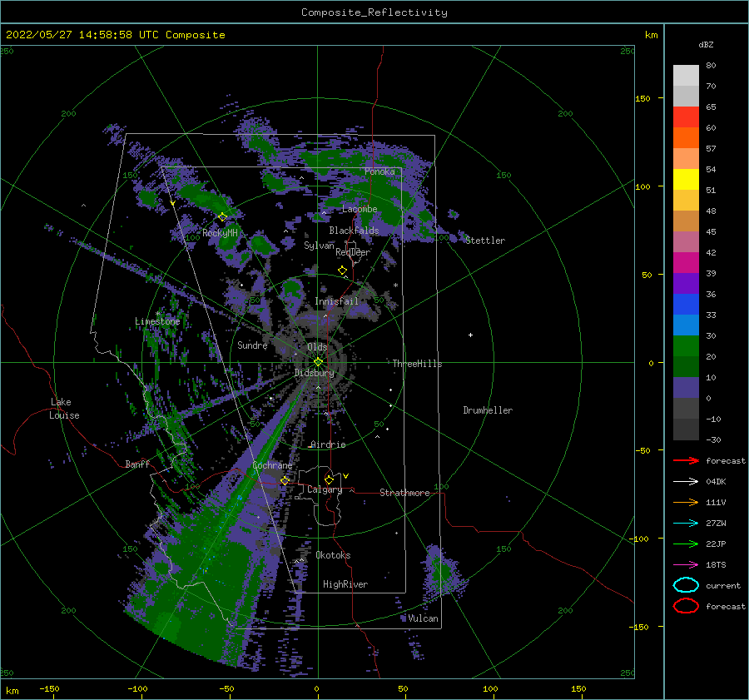Click the Lacombe city label

point(360,209)
